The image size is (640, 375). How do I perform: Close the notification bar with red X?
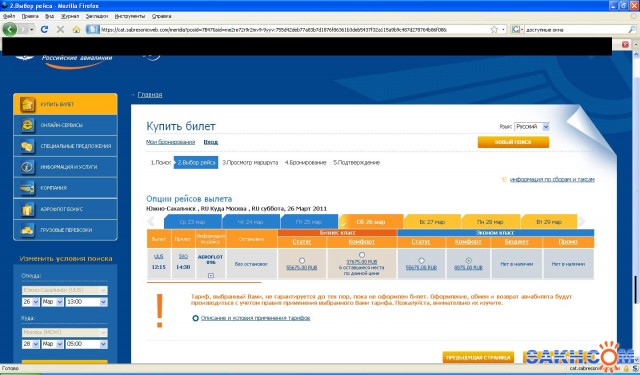(625, 44)
